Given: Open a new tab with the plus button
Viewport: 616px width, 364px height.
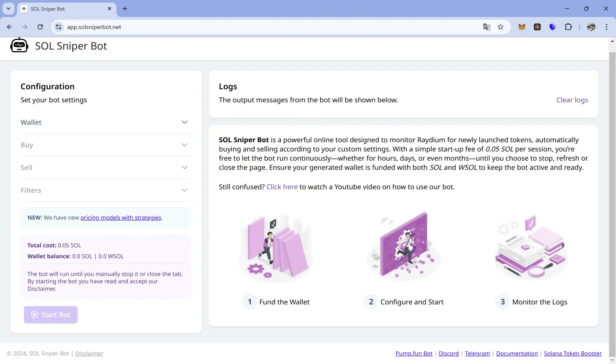Looking at the screenshot, I should tap(125, 9).
